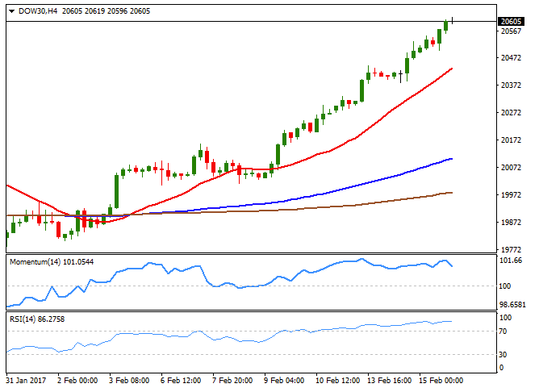Screen dimensions: 539x392
Task: Click the 3 Feb 08:00 time label
Action: tap(129, 381)
